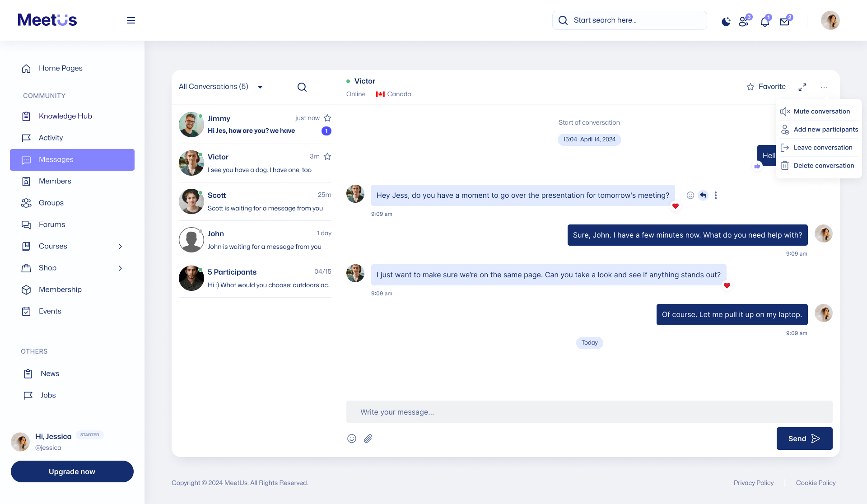Viewport: 867px width, 504px height.
Task: Open the mail inbox icon
Action: (785, 21)
